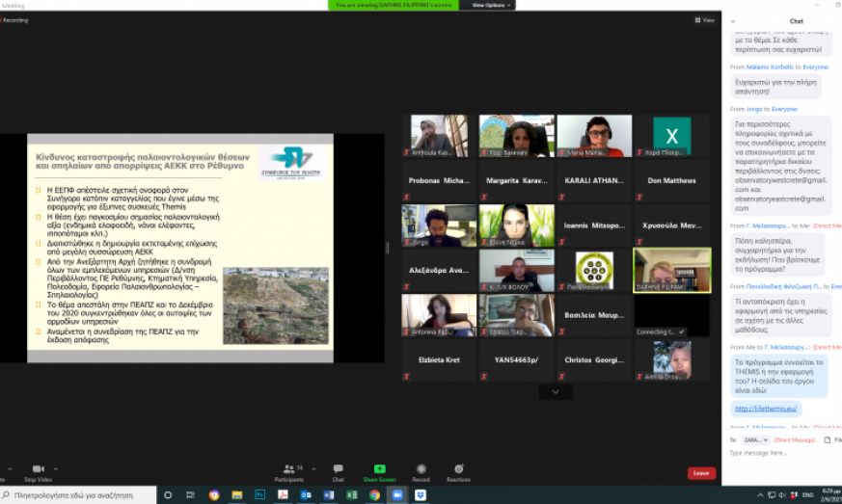842x504 pixels.
Task: Expand the audio options arrow left of Stop Video
Action: pyautogui.click(x=10, y=469)
